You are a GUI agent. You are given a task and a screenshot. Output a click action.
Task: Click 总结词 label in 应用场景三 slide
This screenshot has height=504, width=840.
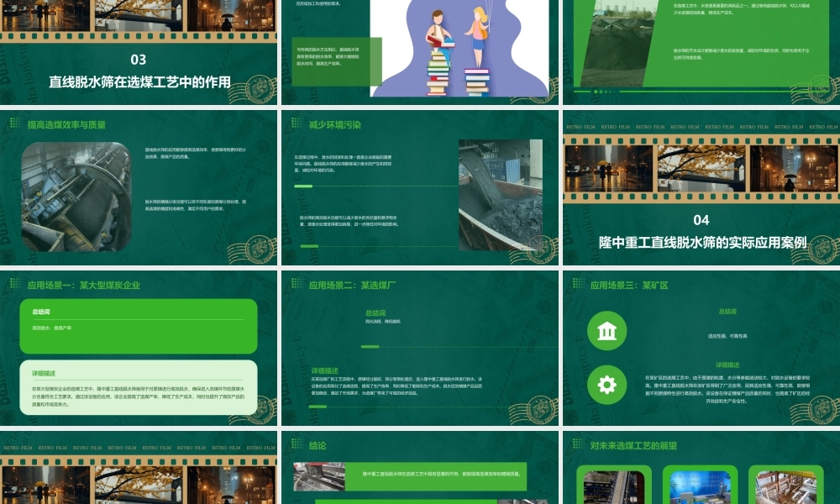[x=727, y=311]
